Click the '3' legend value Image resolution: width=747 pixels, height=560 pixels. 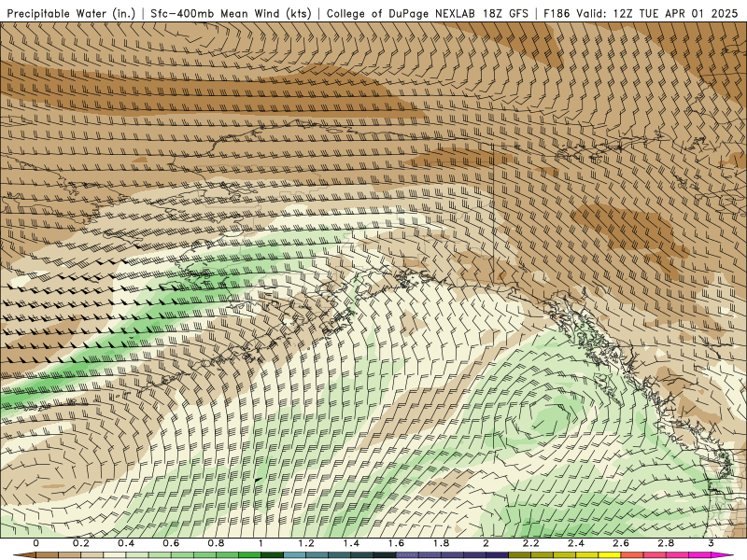tap(711, 543)
